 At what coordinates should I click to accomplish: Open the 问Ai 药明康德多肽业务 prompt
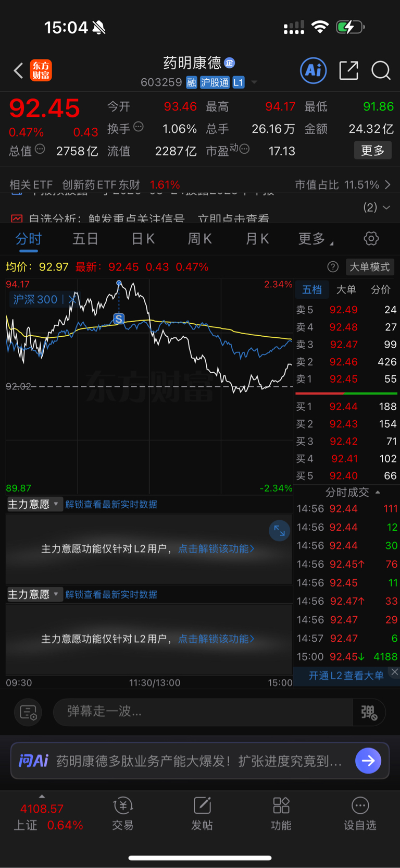(199, 761)
